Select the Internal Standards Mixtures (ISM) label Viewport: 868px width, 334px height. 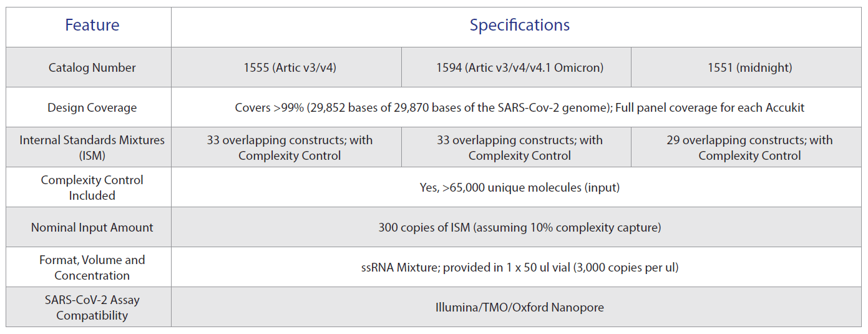[x=92, y=147]
